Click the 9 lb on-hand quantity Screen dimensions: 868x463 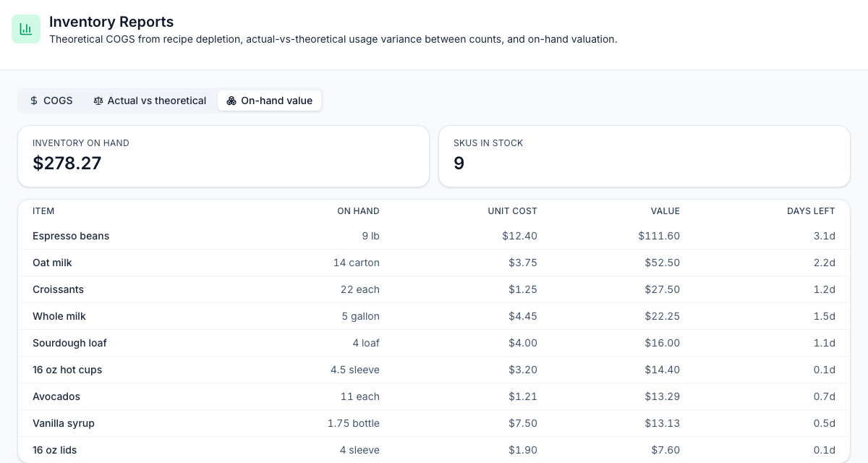pyautogui.click(x=370, y=236)
